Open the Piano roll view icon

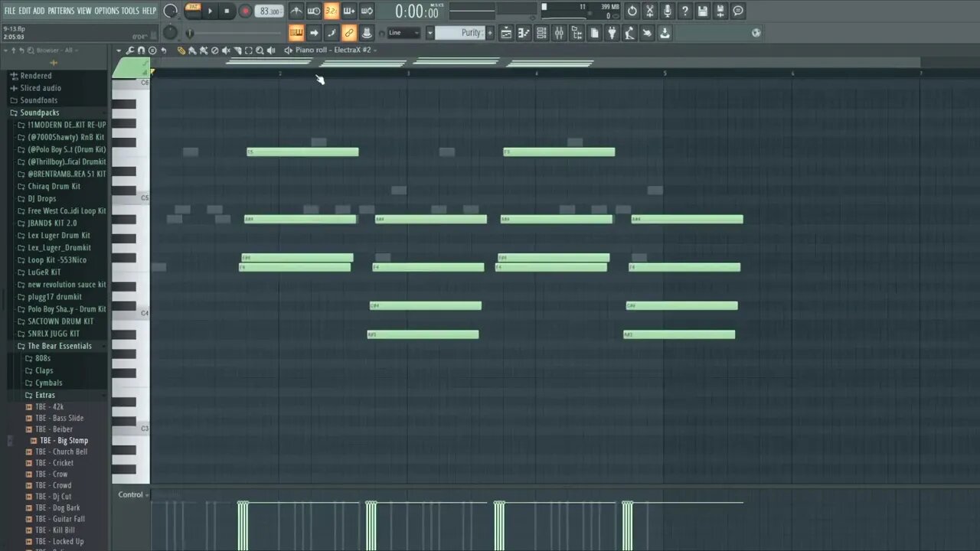524,32
